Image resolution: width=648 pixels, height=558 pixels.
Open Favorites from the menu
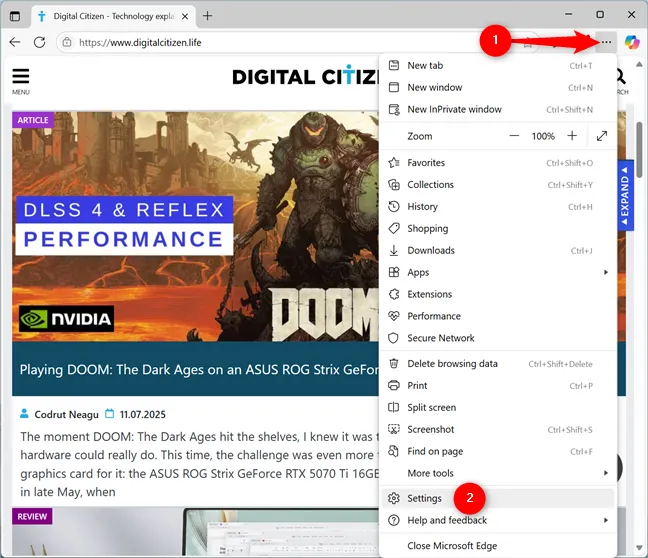pyautogui.click(x=497, y=162)
